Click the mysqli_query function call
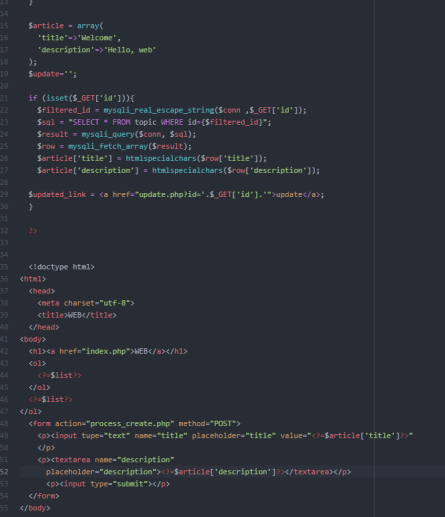Viewport: 445px width, 517px height. [x=108, y=134]
